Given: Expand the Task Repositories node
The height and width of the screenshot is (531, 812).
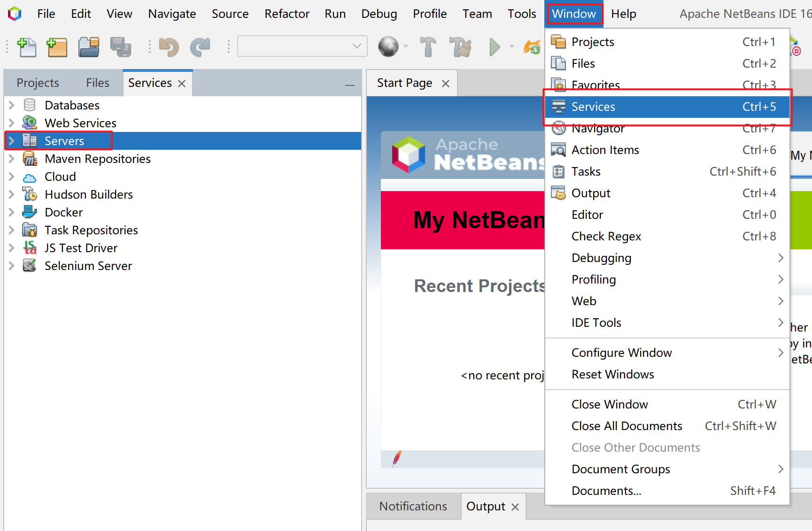Looking at the screenshot, I should (x=12, y=230).
